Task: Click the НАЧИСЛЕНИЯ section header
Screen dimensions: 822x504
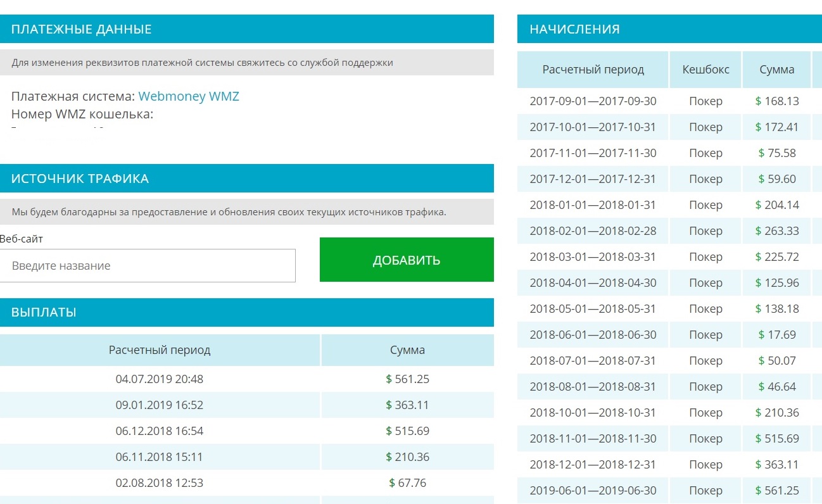Action: coord(669,29)
